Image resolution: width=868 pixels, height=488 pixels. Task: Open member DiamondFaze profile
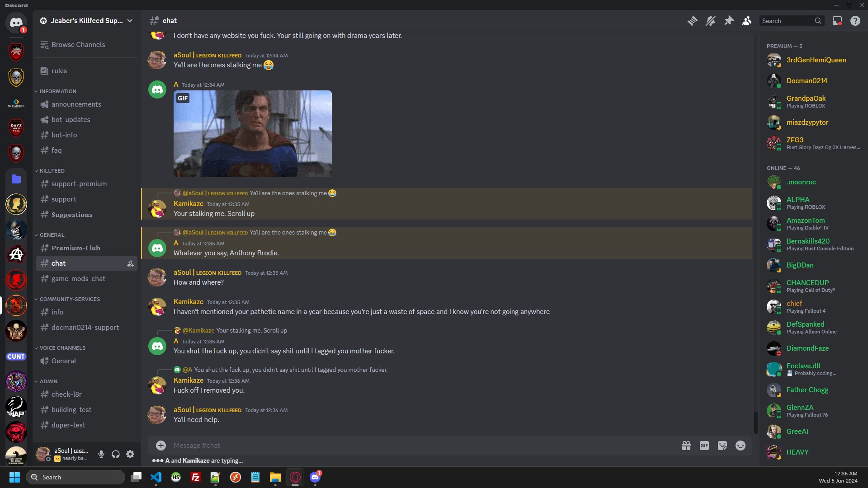812,348
